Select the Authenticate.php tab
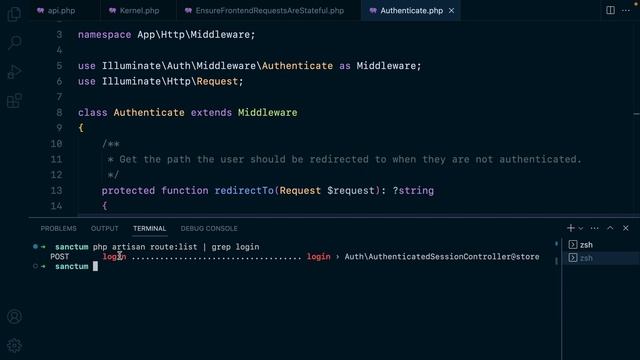This screenshot has width=640, height=360. 411,11
